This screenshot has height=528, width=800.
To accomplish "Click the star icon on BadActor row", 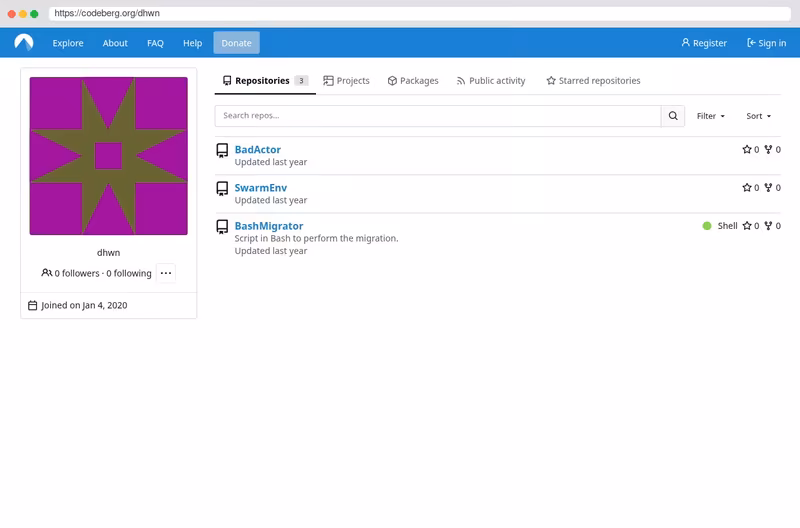I will pyautogui.click(x=747, y=149).
